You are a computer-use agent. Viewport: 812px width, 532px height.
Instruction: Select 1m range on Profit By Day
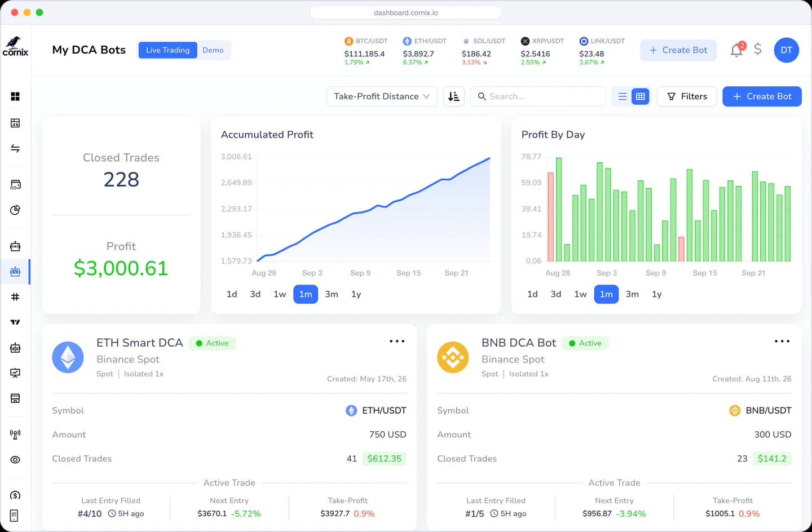point(606,294)
